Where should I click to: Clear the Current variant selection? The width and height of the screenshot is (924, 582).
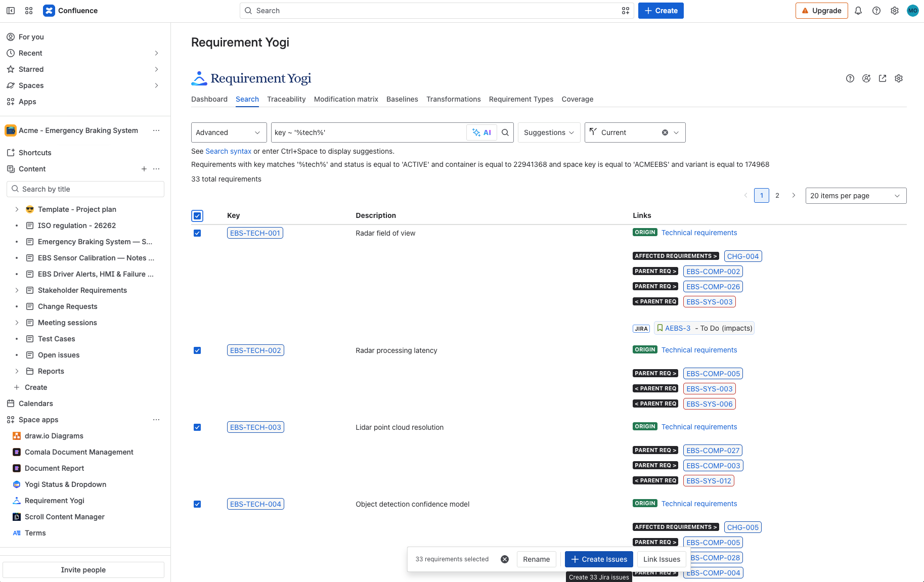click(x=665, y=132)
